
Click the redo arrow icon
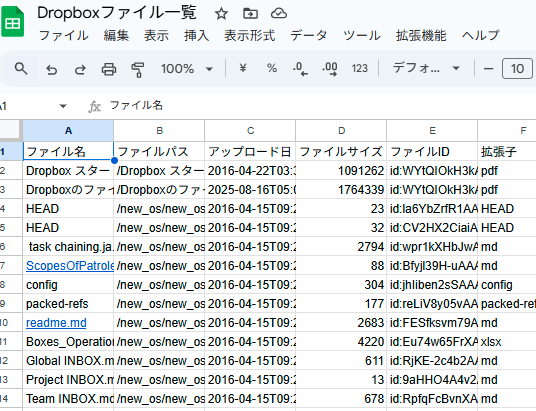click(x=80, y=69)
